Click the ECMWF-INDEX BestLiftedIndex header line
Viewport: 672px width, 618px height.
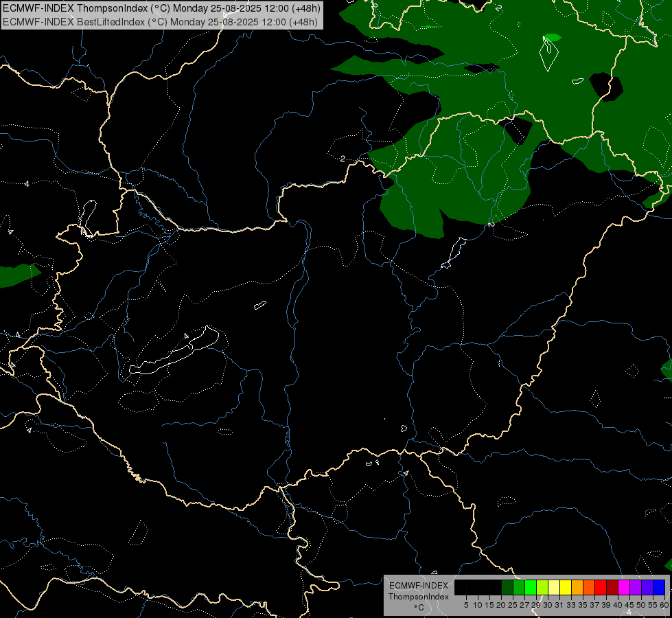coord(161,22)
